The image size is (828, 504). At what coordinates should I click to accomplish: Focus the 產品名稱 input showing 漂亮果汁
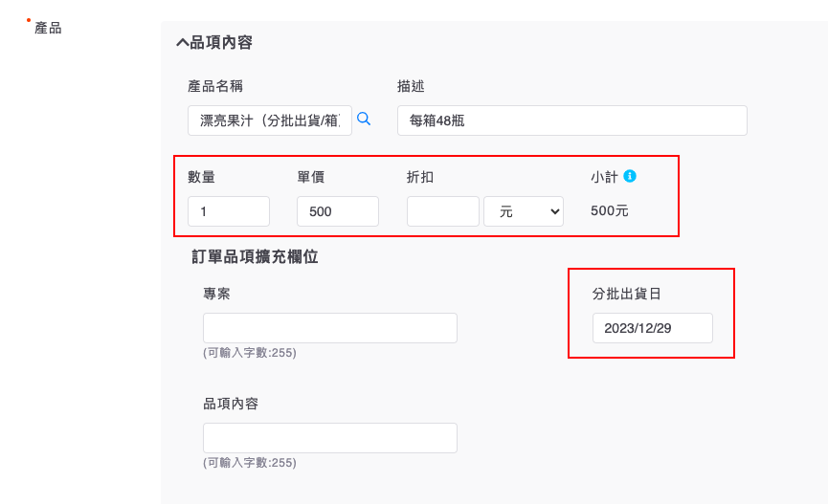269,121
